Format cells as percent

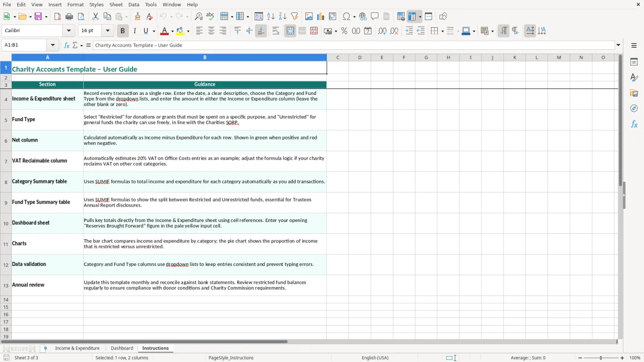[345, 31]
